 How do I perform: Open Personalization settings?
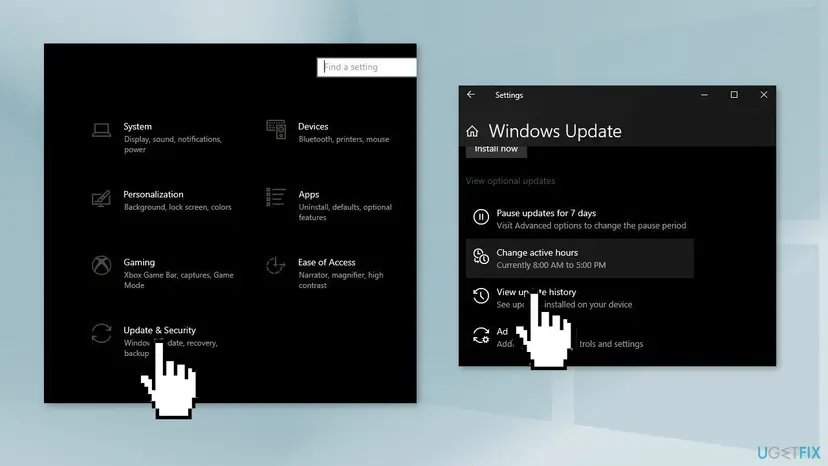pos(162,200)
